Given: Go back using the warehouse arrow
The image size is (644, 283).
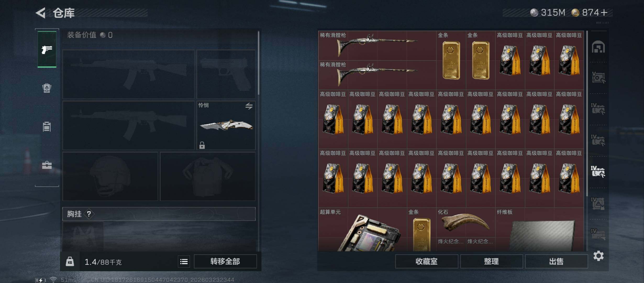Looking at the screenshot, I should (x=41, y=13).
